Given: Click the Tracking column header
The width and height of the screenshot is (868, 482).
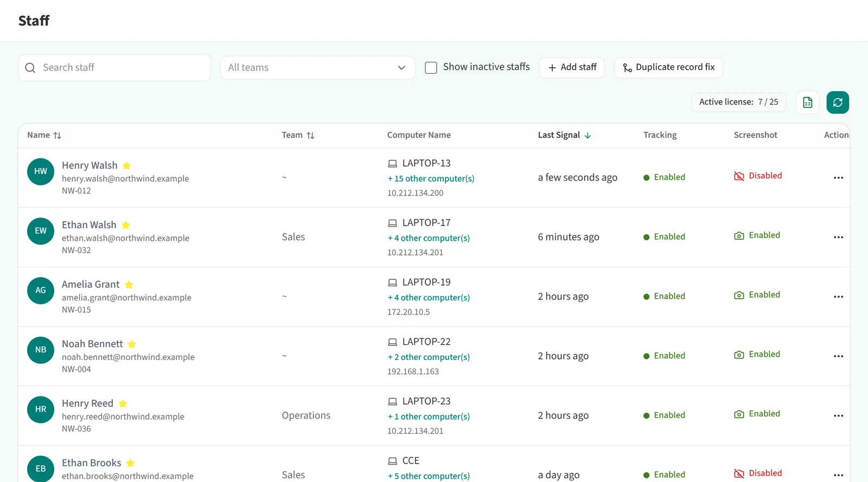Looking at the screenshot, I should (x=660, y=135).
